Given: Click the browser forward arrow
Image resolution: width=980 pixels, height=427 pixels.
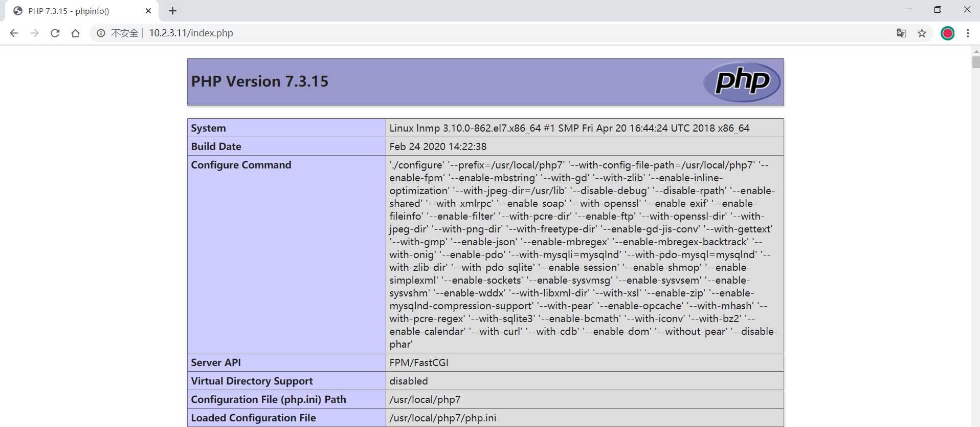Looking at the screenshot, I should point(34,33).
